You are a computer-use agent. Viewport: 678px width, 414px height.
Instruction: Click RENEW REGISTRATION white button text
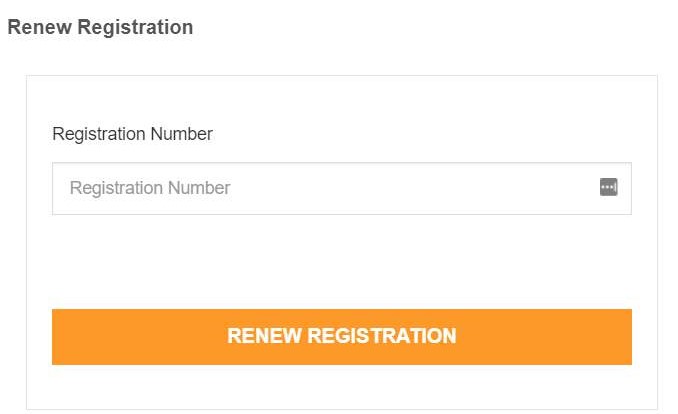click(x=342, y=336)
